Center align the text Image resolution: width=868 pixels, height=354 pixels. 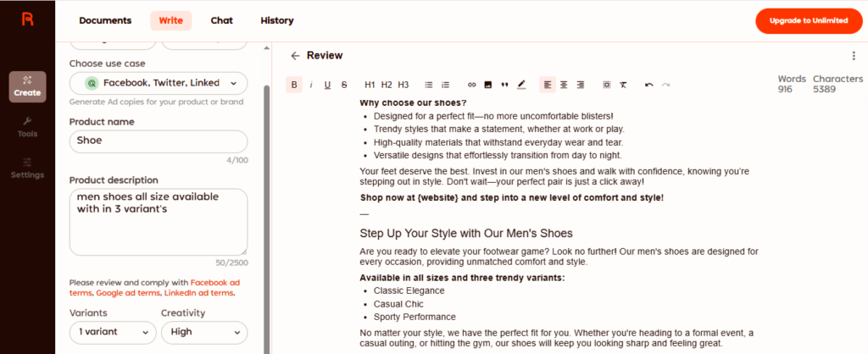(x=564, y=85)
